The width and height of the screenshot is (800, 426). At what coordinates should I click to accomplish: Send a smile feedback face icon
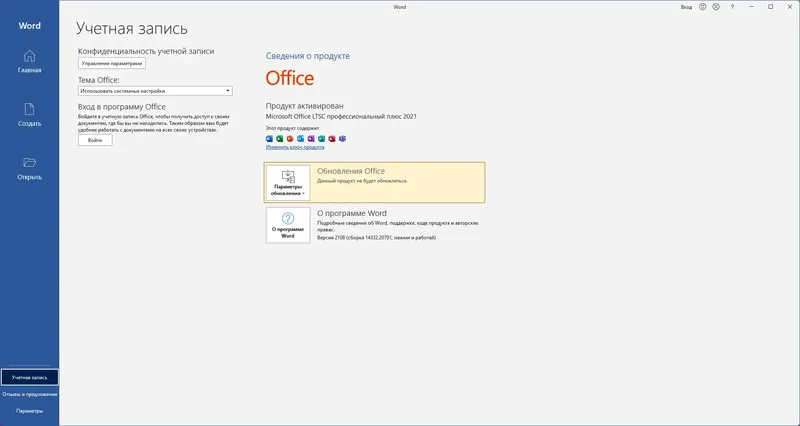pos(703,7)
